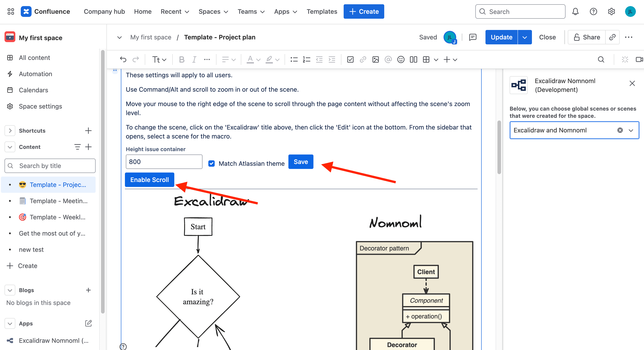Viewport: 644px width, 350px height.
Task: Insert an image or file
Action: (375, 59)
